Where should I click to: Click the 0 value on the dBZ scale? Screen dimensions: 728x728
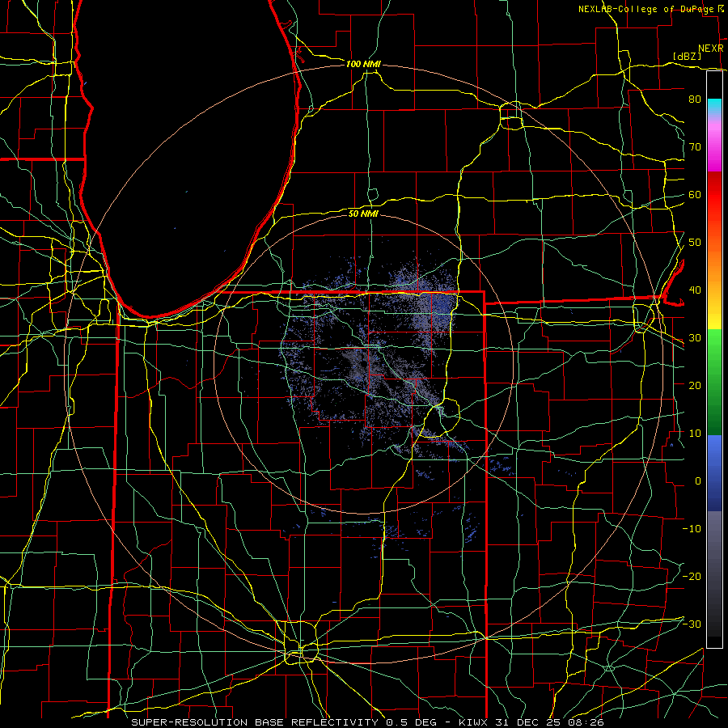click(698, 481)
